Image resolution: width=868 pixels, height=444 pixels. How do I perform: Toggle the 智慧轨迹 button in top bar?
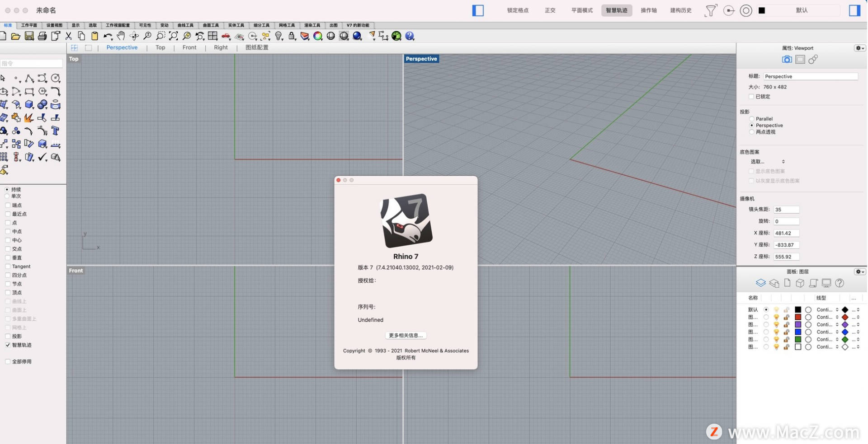[x=617, y=10]
